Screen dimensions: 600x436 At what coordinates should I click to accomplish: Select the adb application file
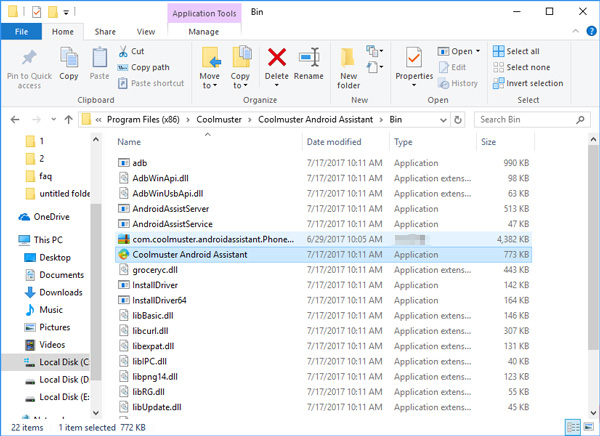(x=323, y=163)
